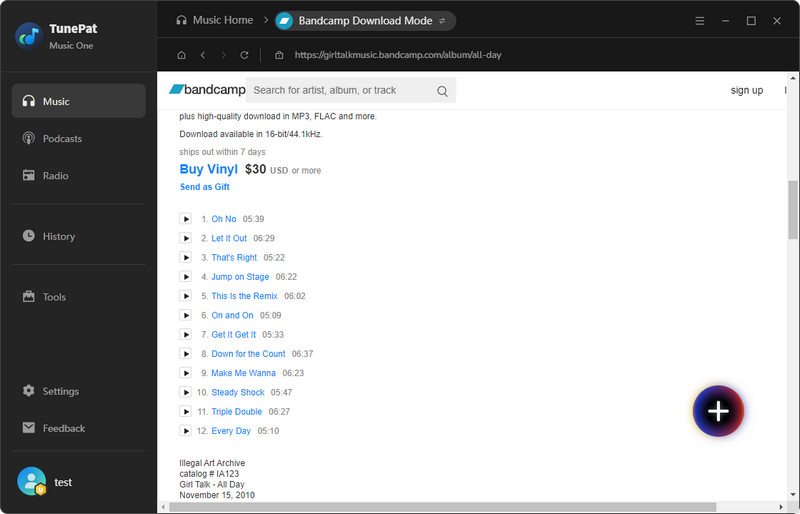The height and width of the screenshot is (514, 800).
Task: Click the round plus add-to-list button
Action: pyautogui.click(x=718, y=411)
